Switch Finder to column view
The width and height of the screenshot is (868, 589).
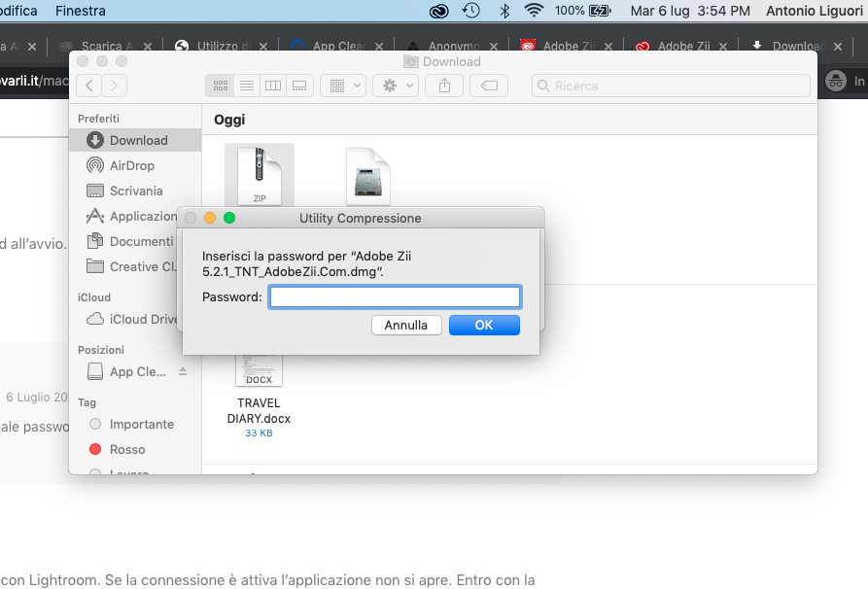click(x=273, y=86)
